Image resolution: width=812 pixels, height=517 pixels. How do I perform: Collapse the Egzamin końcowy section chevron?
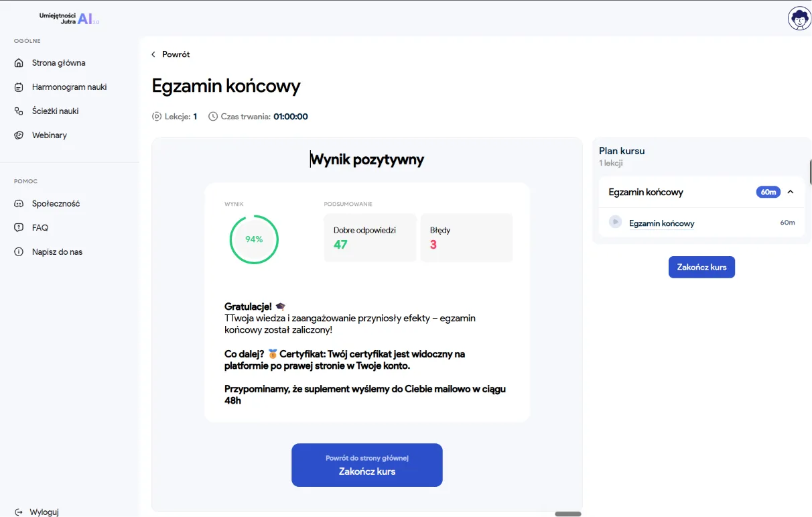tap(791, 192)
